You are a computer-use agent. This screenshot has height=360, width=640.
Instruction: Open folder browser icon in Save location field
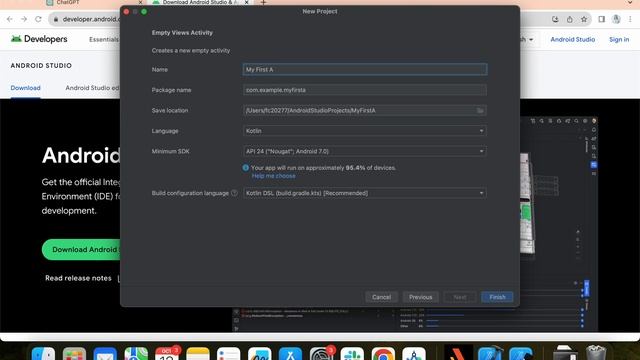click(x=480, y=111)
